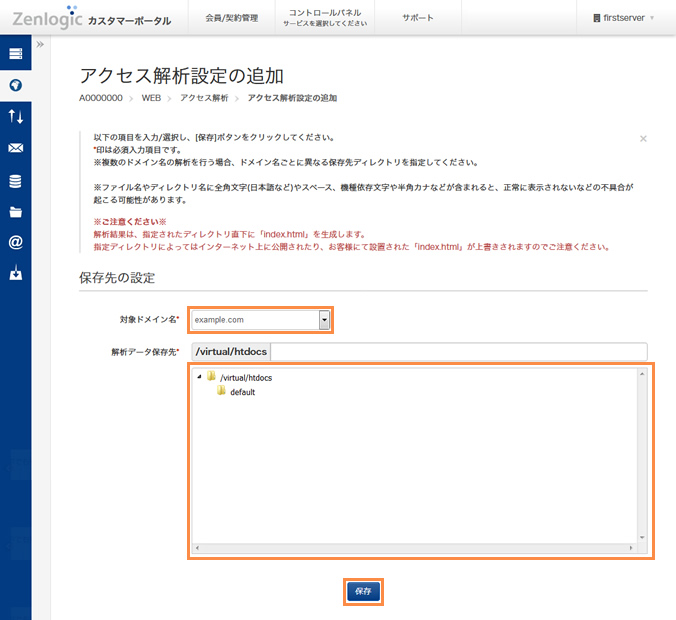Open the mail envelope icon in the sidebar
The width and height of the screenshot is (676, 620).
pyautogui.click(x=15, y=149)
